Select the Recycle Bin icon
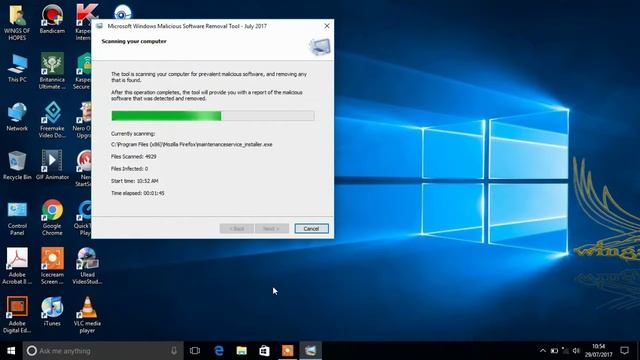Viewport: 640px width, 360px height. point(17,166)
